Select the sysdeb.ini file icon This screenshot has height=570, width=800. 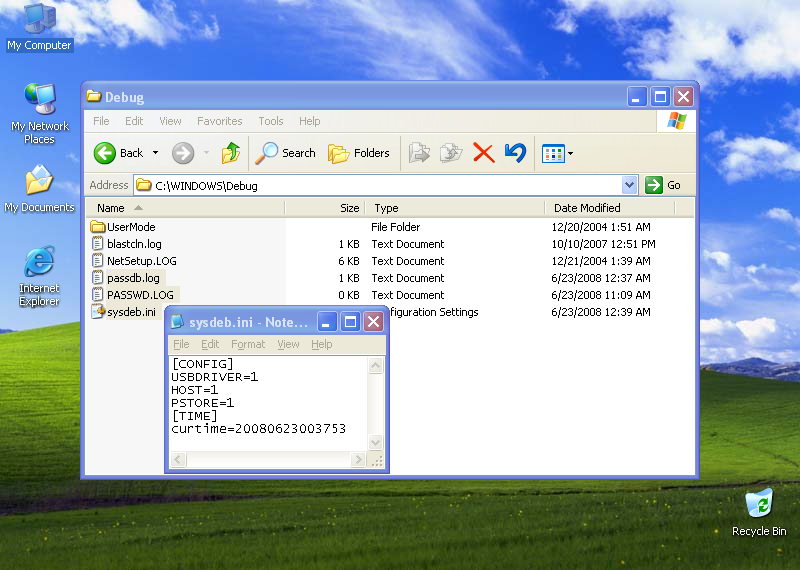click(97, 311)
